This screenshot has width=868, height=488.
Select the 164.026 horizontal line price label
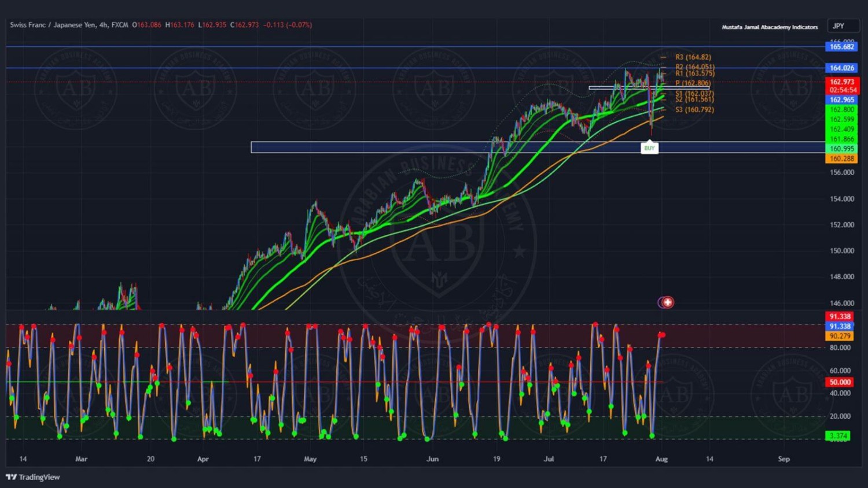tap(841, 68)
